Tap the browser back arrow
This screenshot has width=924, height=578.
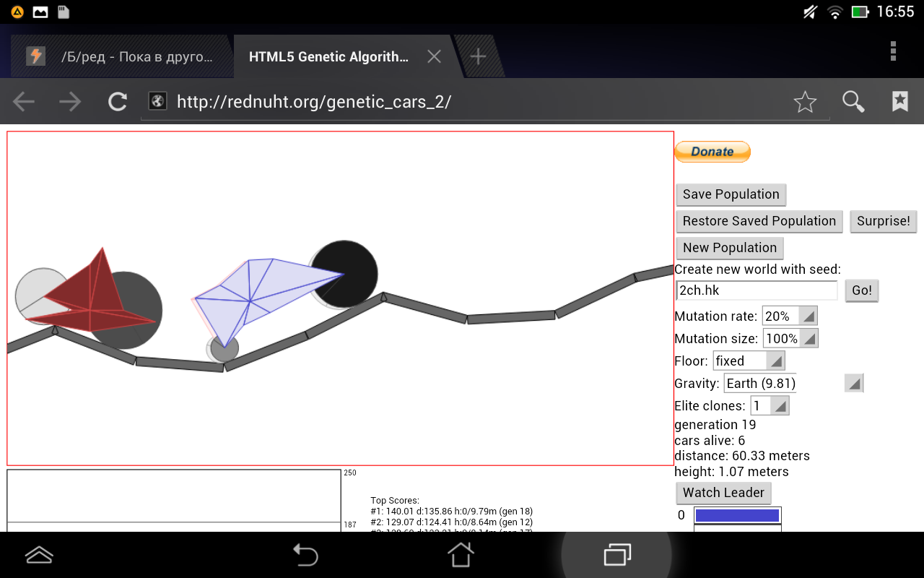pos(25,102)
